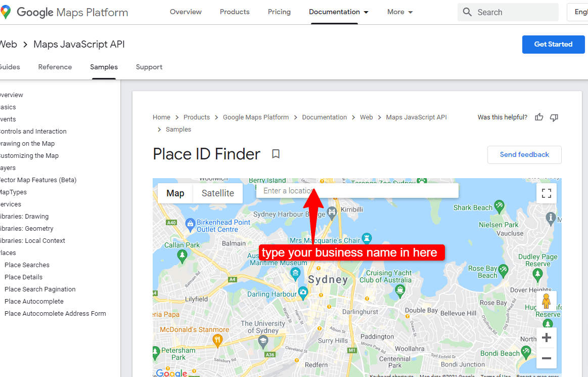Open Libraries: Geometry sidebar section
The height and width of the screenshot is (377, 588).
coord(27,228)
